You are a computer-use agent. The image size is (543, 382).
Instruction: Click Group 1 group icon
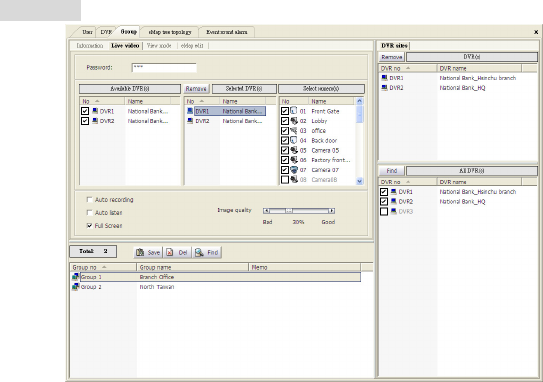click(75, 277)
